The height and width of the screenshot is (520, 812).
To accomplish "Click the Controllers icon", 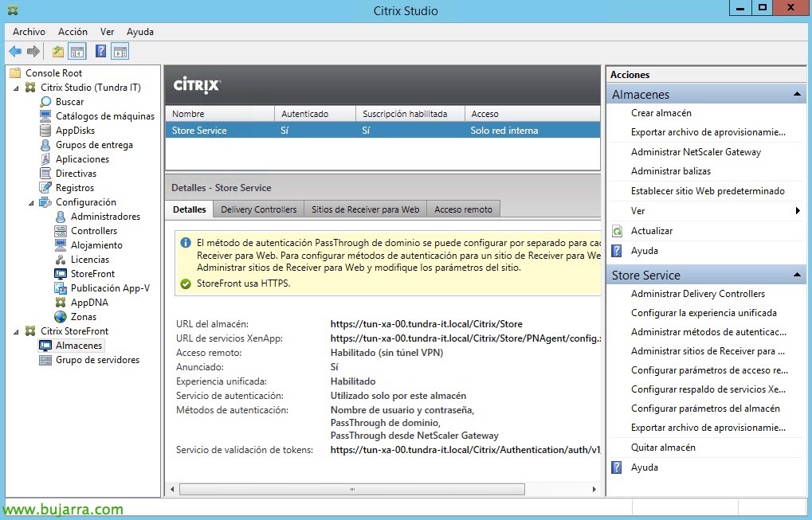I will click(61, 231).
